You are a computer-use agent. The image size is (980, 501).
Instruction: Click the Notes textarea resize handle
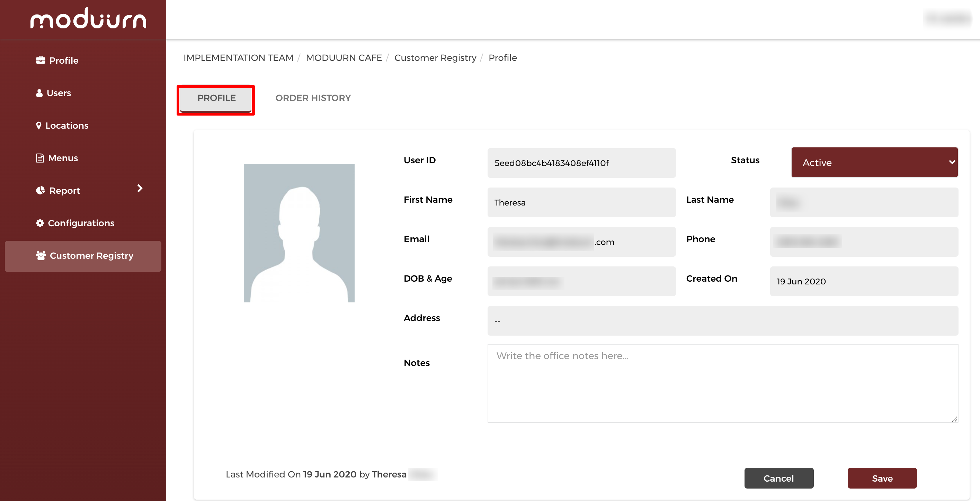point(954,419)
